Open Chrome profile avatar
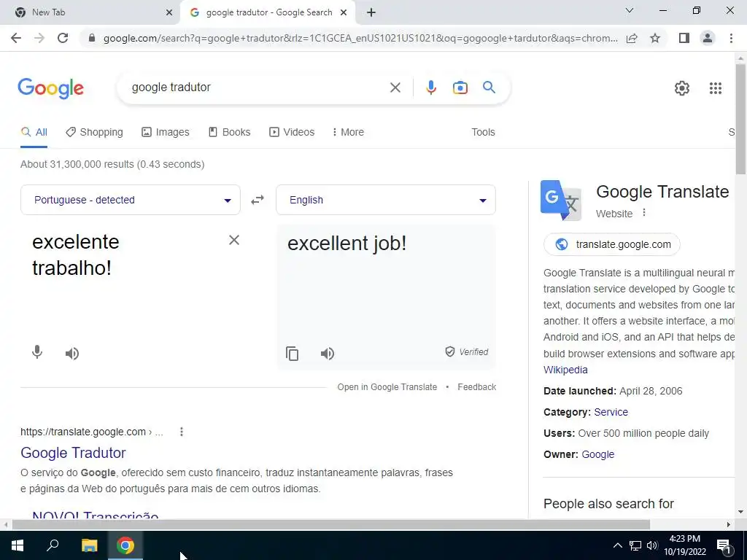Screen dimensions: 747x560 click(x=708, y=38)
